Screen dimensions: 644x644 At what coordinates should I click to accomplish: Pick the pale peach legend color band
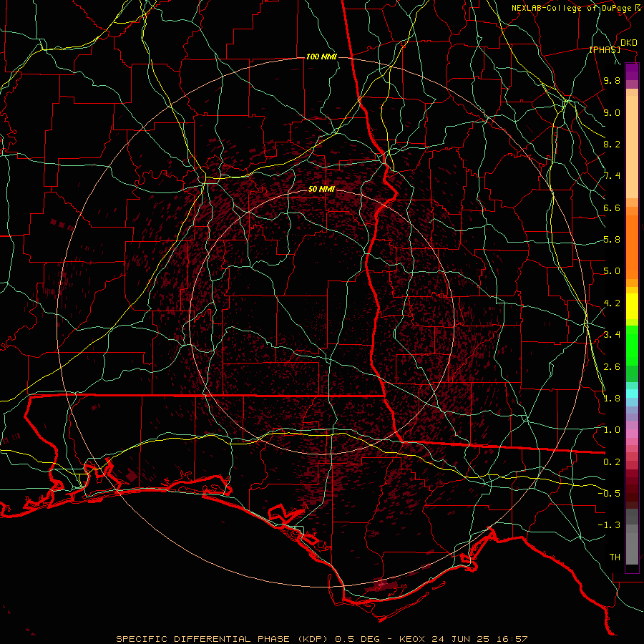[x=632, y=148]
